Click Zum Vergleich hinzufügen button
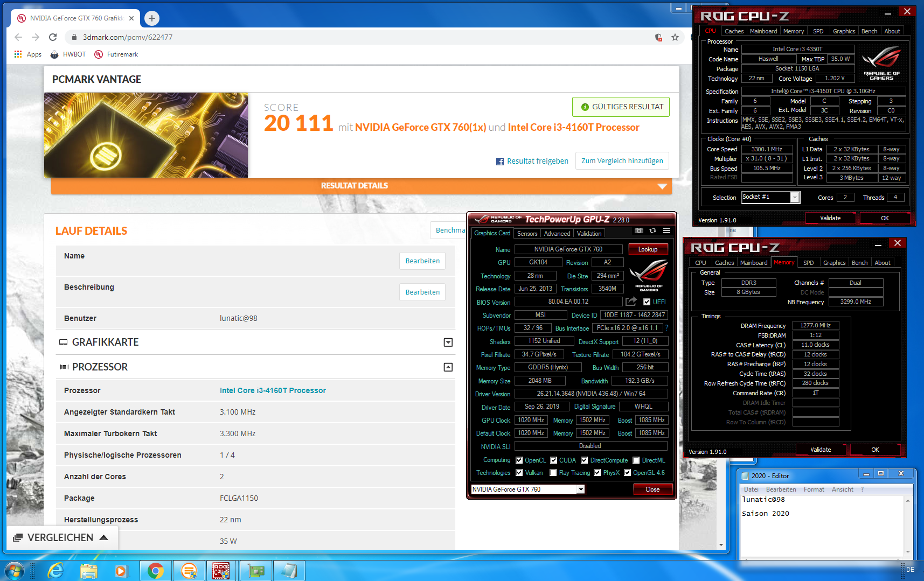 point(622,161)
